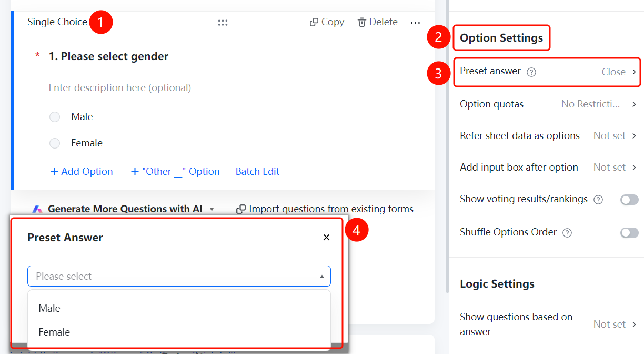
Task: Click the Copy question icon
Action: click(314, 22)
